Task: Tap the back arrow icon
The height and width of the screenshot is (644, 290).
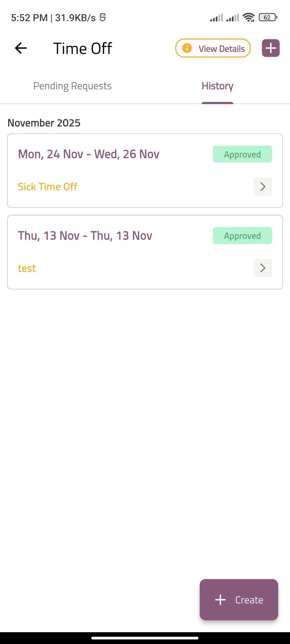Action: click(21, 48)
